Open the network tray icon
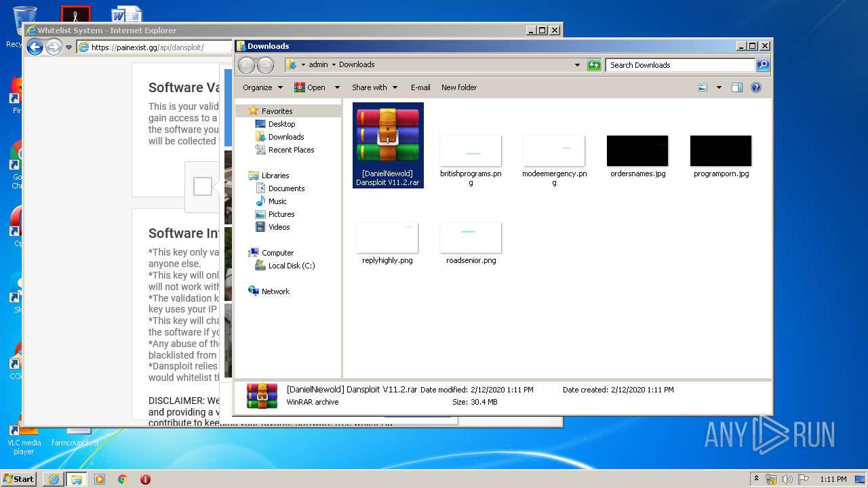Viewport: 868px width, 488px height. click(771, 479)
